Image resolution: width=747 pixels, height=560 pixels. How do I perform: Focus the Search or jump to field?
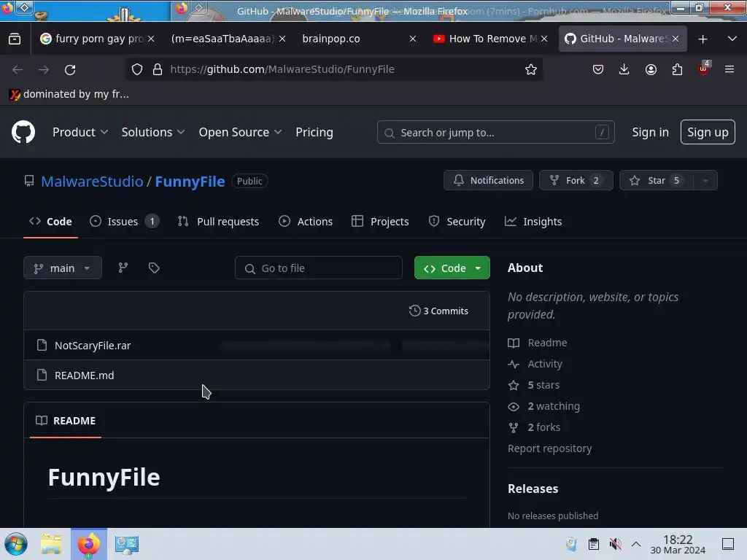[495, 133]
